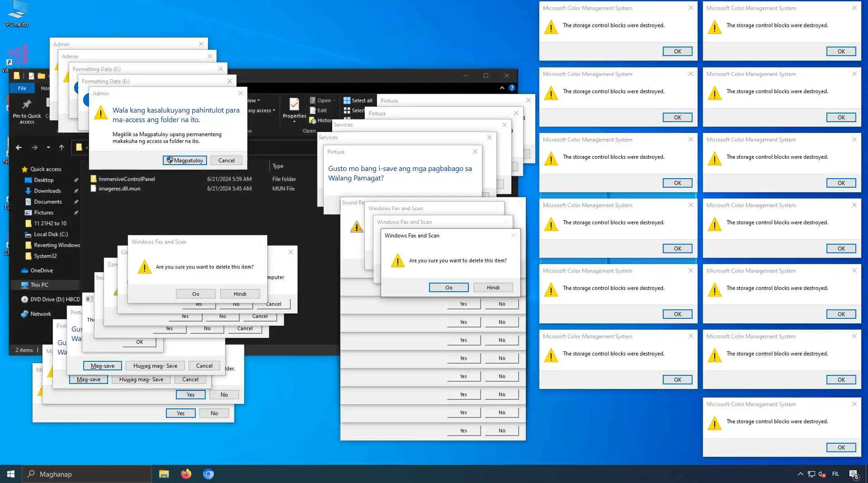
Task: Click the Properties checkmark icon in Explorer's title bar
Action: (x=31, y=76)
